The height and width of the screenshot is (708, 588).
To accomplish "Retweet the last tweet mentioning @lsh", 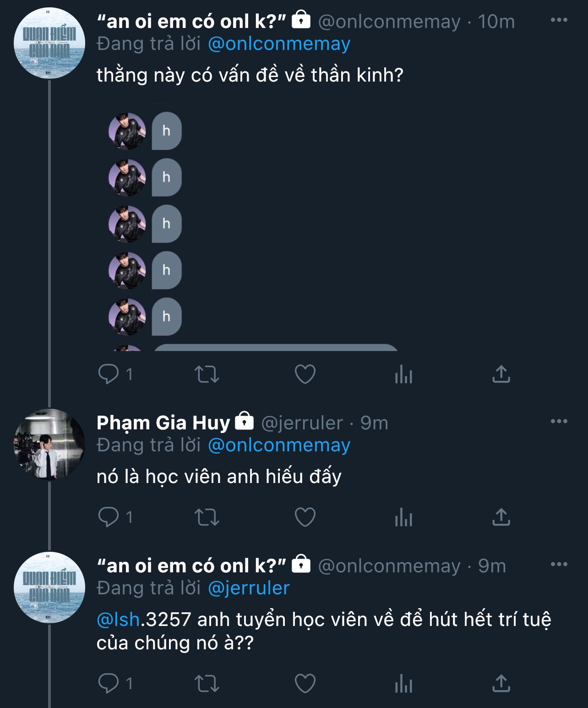I will [x=207, y=684].
